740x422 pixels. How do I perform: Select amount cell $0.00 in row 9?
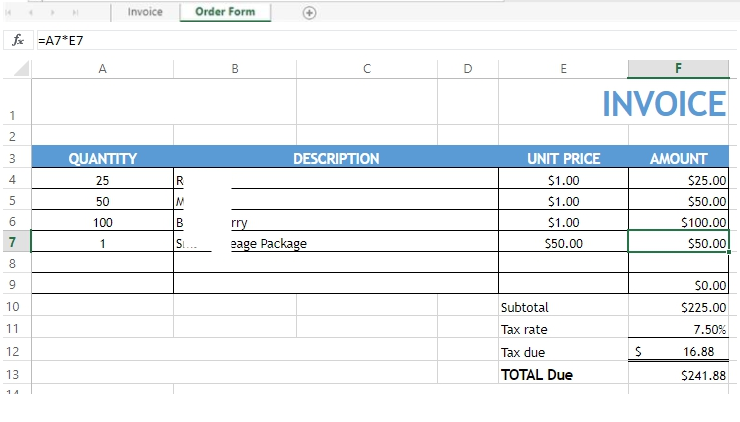679,284
